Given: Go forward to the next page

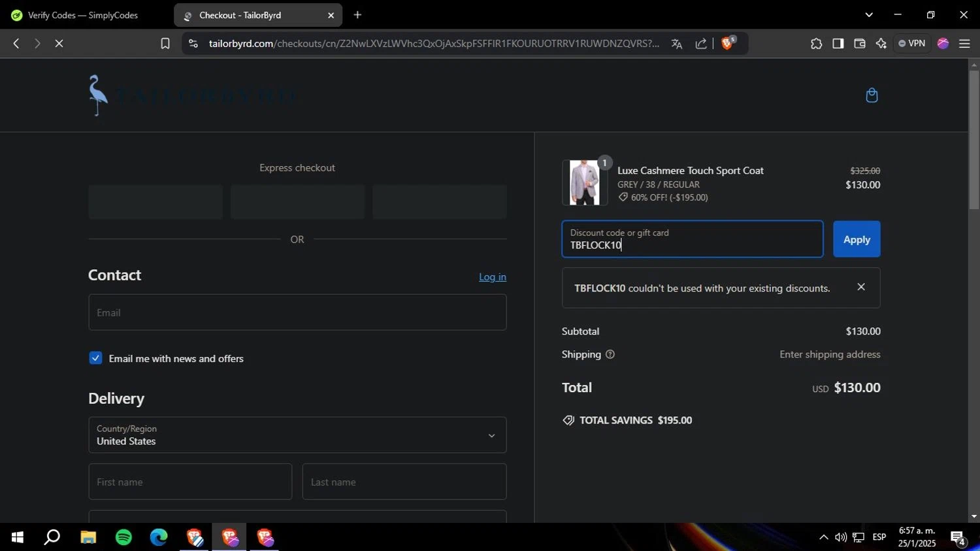Looking at the screenshot, I should pyautogui.click(x=37, y=44).
